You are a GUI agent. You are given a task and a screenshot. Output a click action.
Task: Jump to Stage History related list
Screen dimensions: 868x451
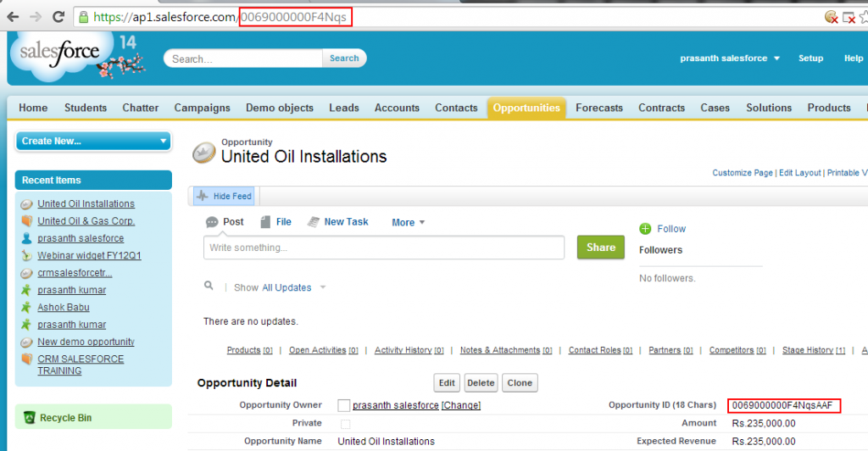tap(813, 350)
